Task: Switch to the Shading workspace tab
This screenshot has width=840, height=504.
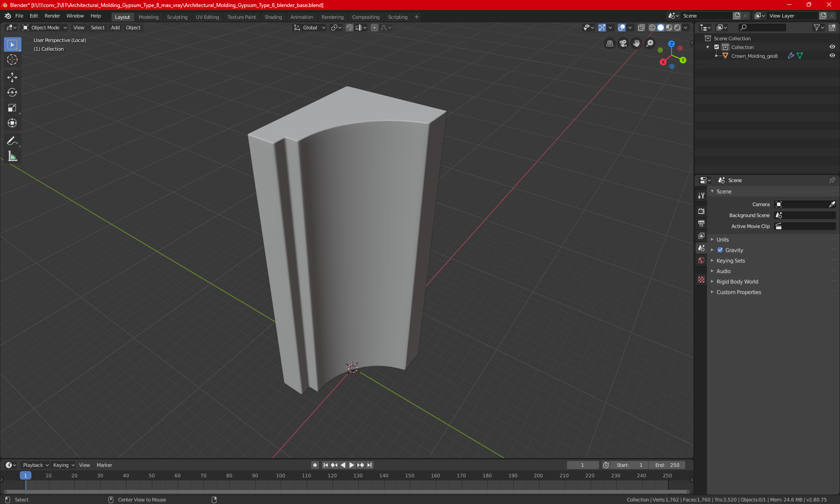Action: [x=273, y=17]
